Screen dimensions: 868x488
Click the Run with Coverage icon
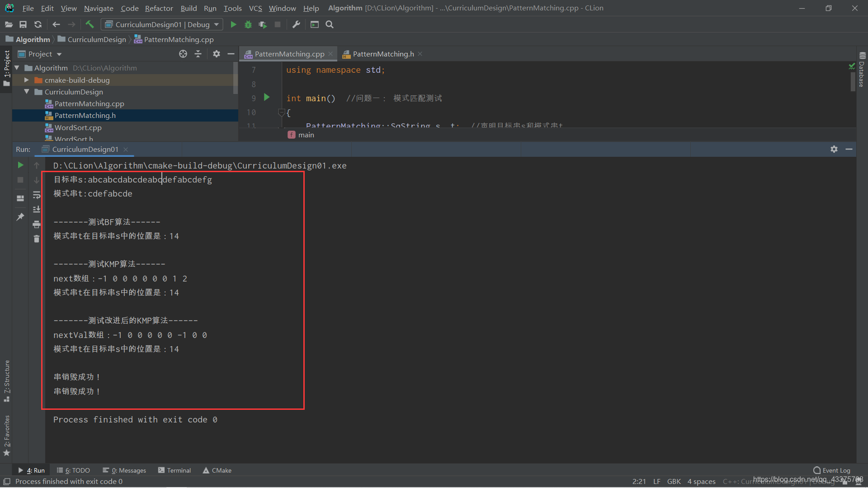coord(263,24)
